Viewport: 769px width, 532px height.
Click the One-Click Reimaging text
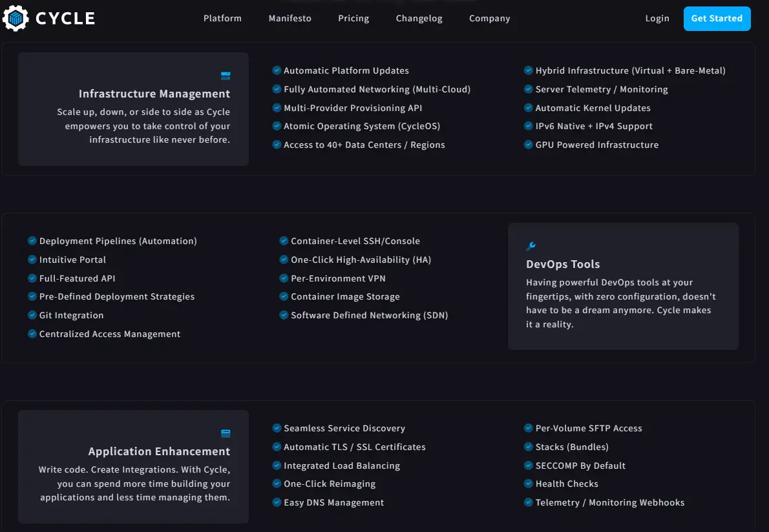330,484
